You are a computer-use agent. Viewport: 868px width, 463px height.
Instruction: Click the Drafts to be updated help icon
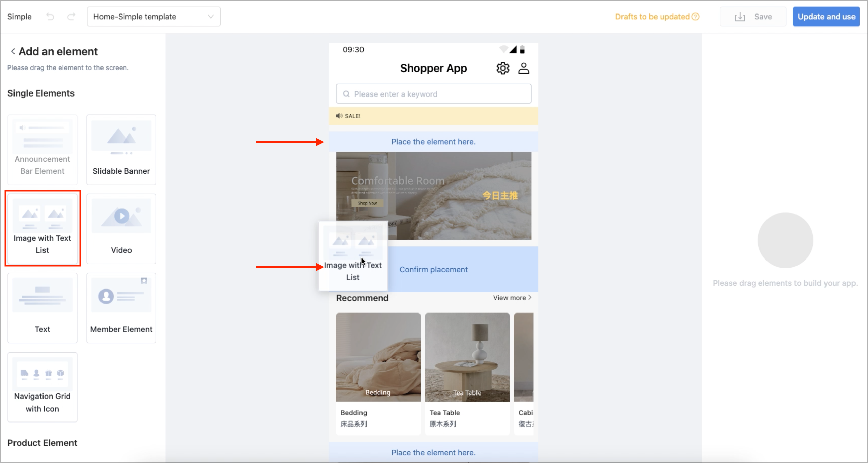[695, 17]
